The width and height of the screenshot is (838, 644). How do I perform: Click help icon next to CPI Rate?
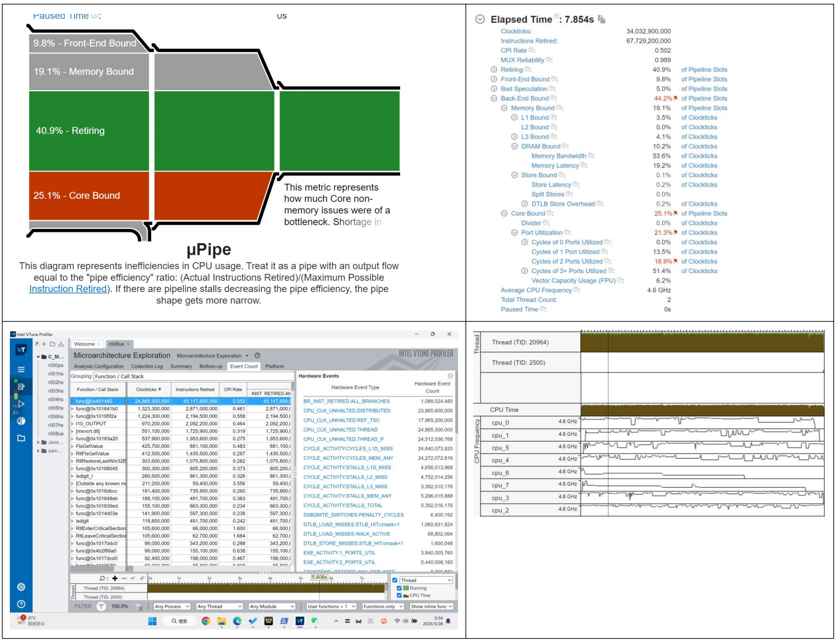(532, 50)
